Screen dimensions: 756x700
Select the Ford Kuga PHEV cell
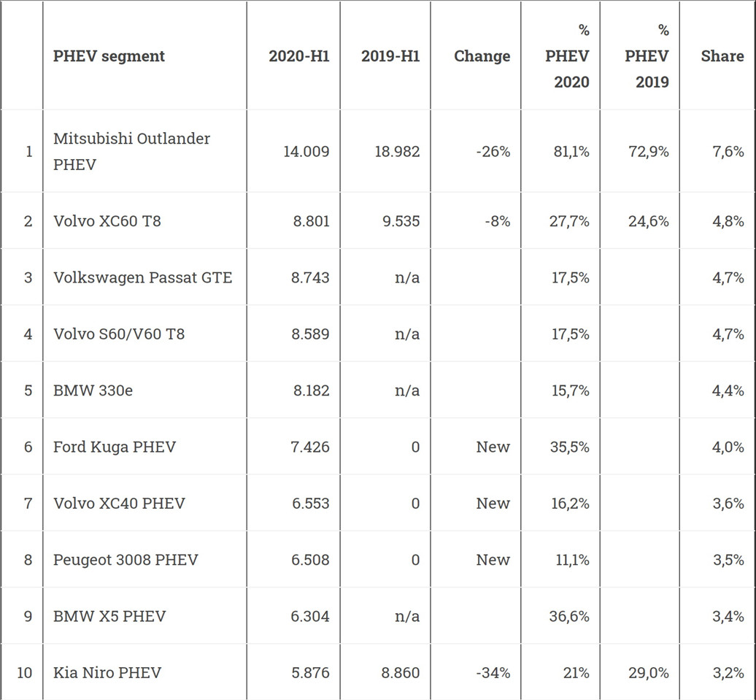point(115,447)
